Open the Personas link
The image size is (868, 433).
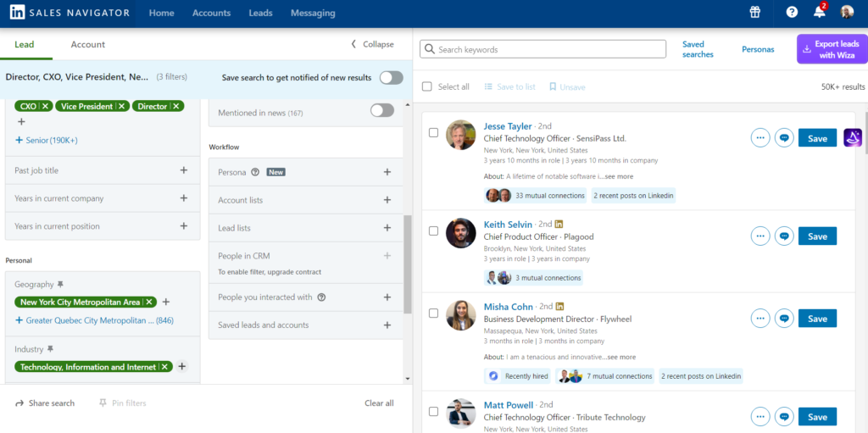[758, 49]
